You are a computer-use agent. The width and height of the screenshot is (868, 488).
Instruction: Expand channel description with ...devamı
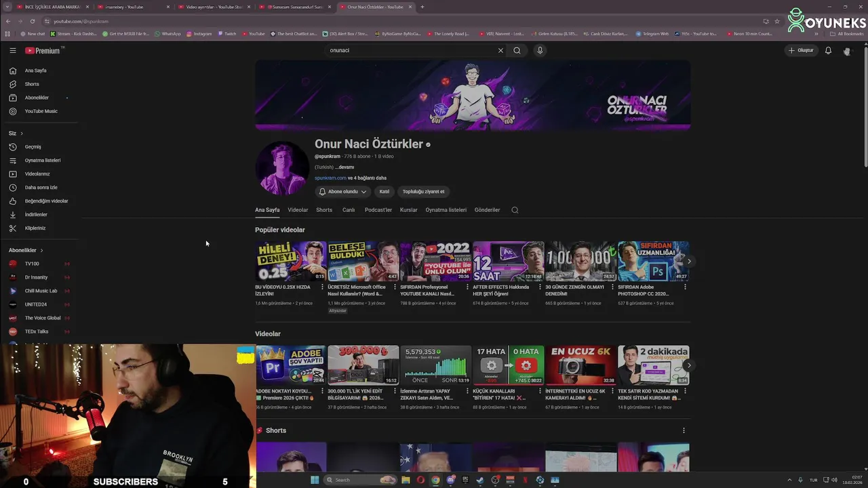(344, 167)
